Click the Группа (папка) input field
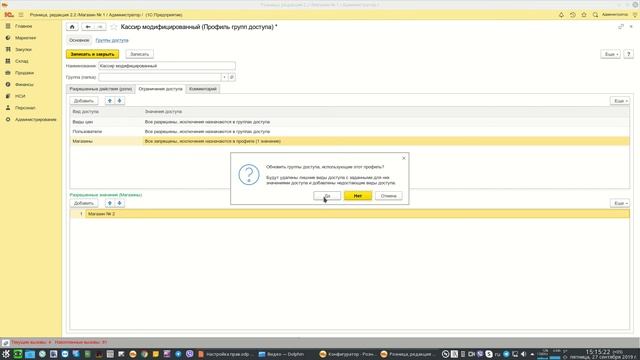The width and height of the screenshot is (640, 360). click(160, 77)
